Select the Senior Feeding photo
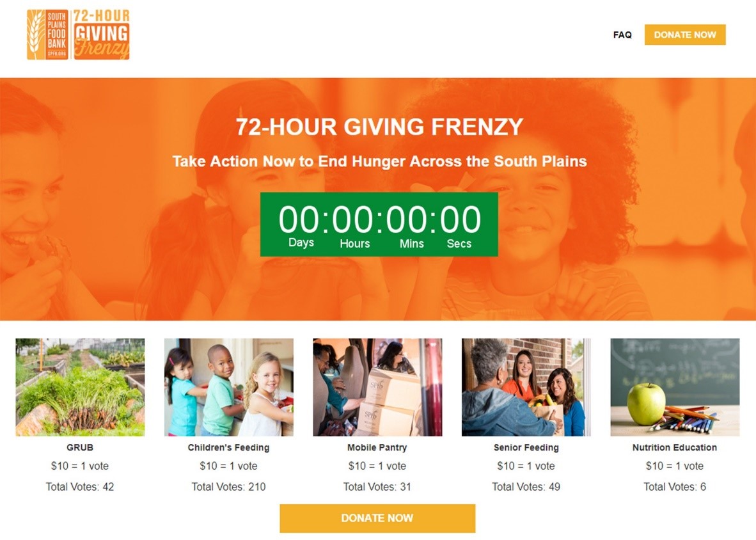 526,387
